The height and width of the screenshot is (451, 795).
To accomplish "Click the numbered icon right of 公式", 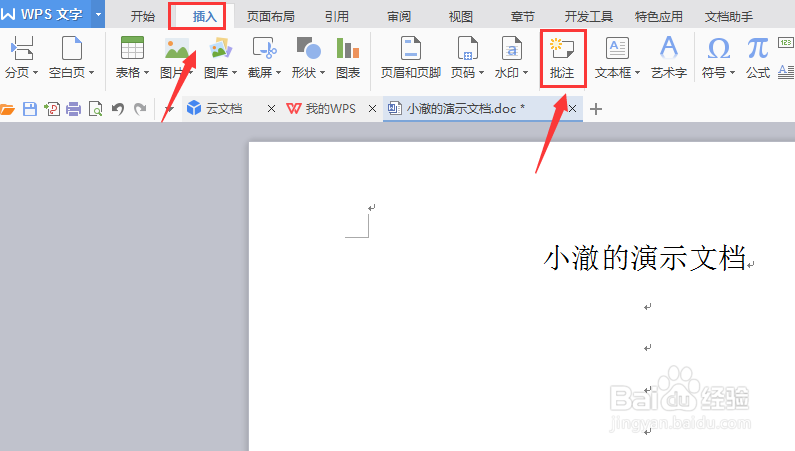I will tap(786, 43).
